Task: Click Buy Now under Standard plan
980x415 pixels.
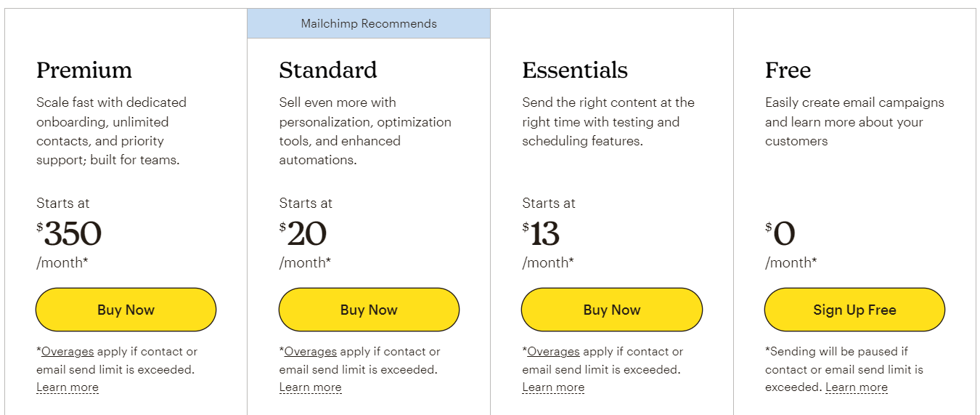Action: pyautogui.click(x=369, y=310)
